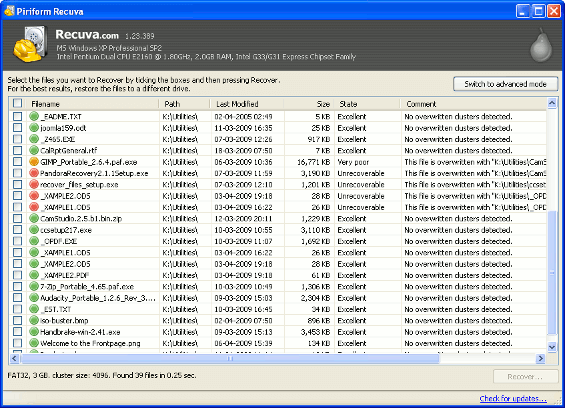Open the Check for updates link
This screenshot has width=565, height=408.
point(513,398)
